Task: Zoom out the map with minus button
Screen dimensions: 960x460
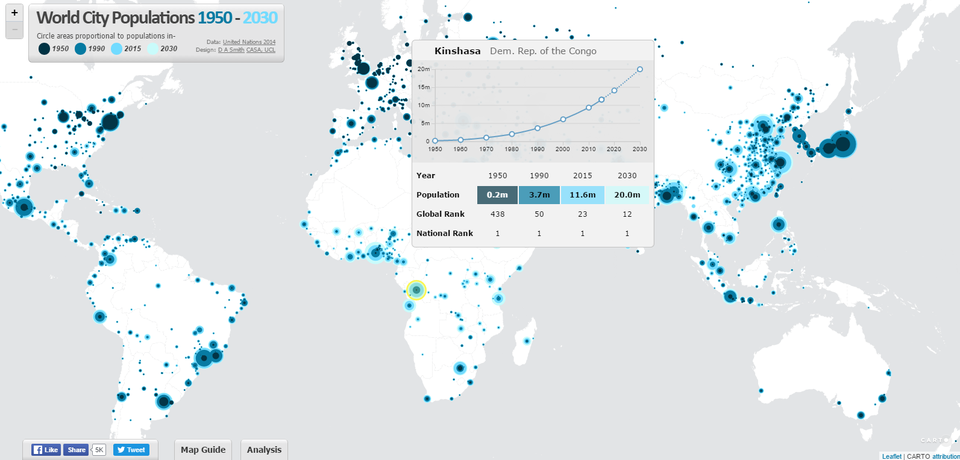Action: pyautogui.click(x=14, y=31)
